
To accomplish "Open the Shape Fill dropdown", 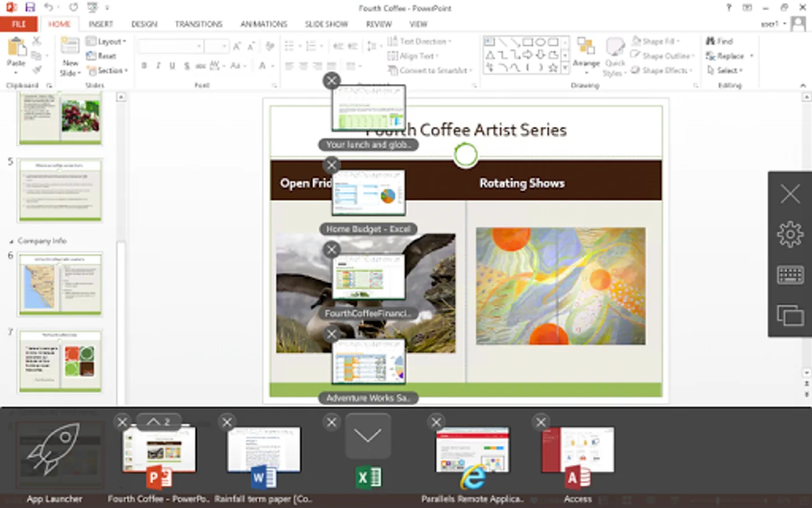I will click(656, 41).
